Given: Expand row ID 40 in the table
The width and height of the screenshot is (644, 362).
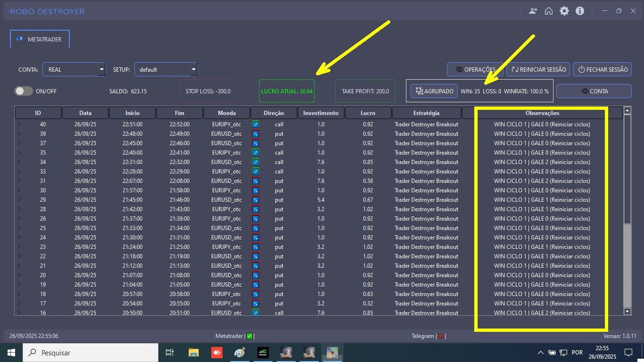Looking at the screenshot, I should 19,124.
